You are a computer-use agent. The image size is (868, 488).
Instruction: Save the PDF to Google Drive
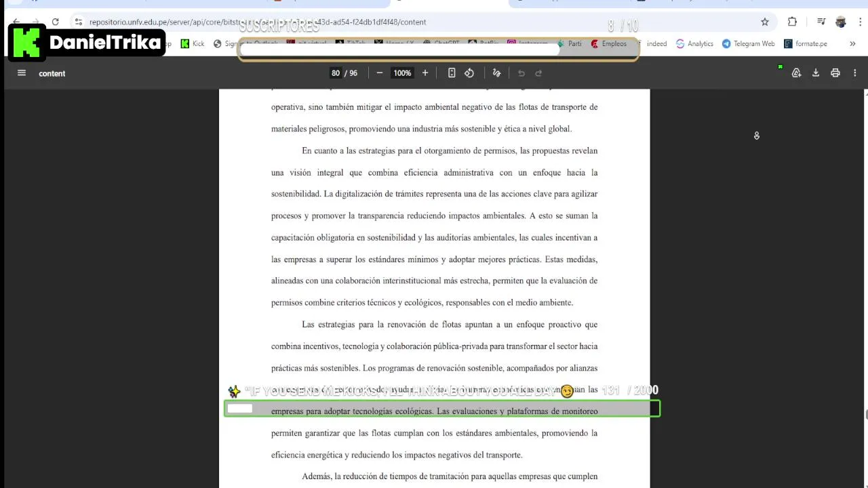(x=797, y=73)
